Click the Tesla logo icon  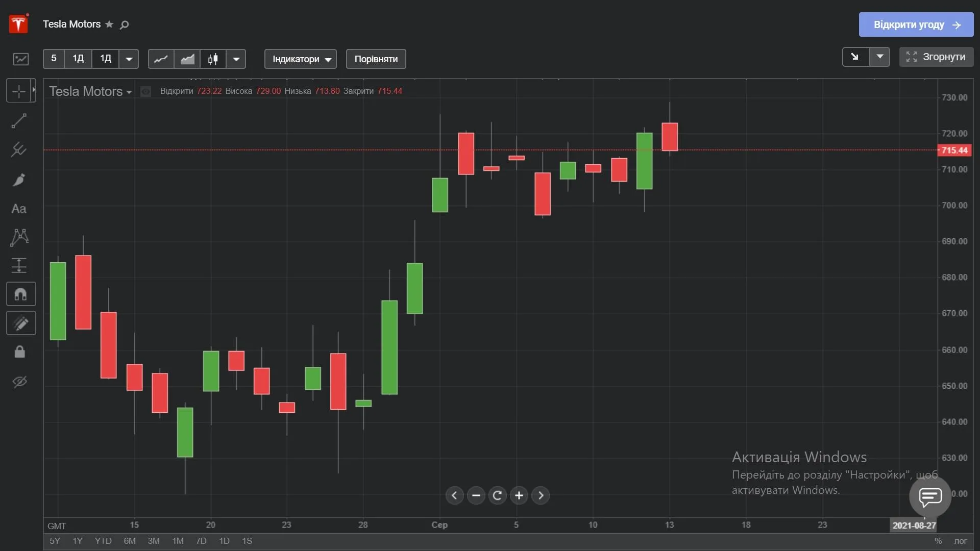click(18, 24)
